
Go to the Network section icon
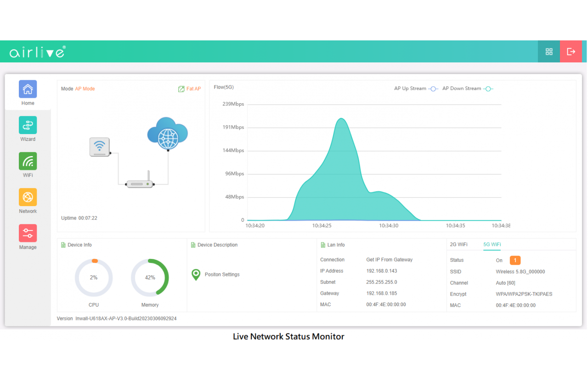click(x=28, y=197)
